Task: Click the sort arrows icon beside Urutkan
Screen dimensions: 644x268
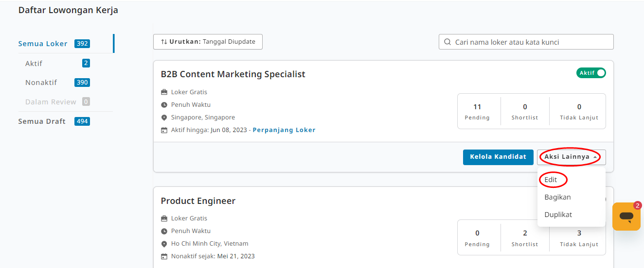Action: [164, 42]
